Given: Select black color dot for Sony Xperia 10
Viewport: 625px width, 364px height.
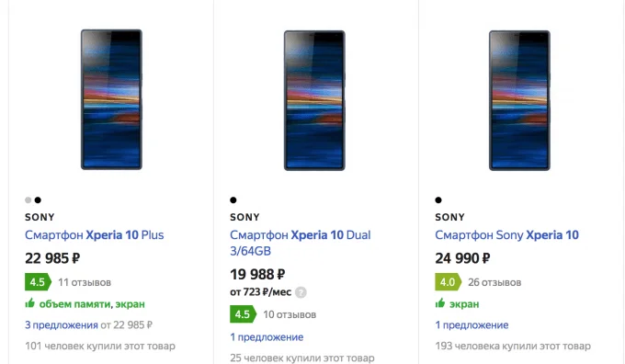Looking at the screenshot, I should coord(438,200).
